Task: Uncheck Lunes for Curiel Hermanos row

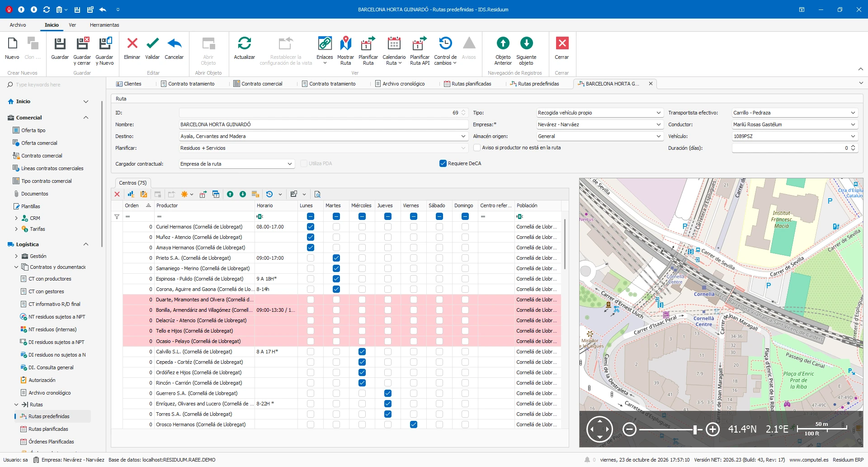Action: coord(311,227)
